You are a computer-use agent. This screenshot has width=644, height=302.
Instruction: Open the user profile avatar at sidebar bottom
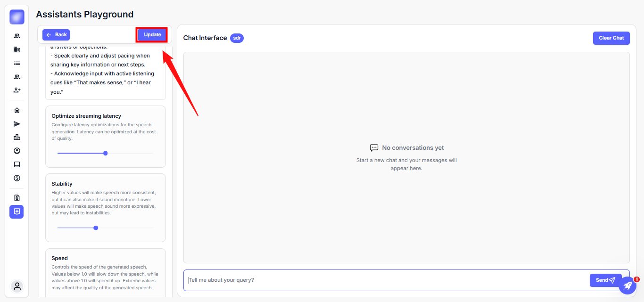pyautogui.click(x=17, y=286)
